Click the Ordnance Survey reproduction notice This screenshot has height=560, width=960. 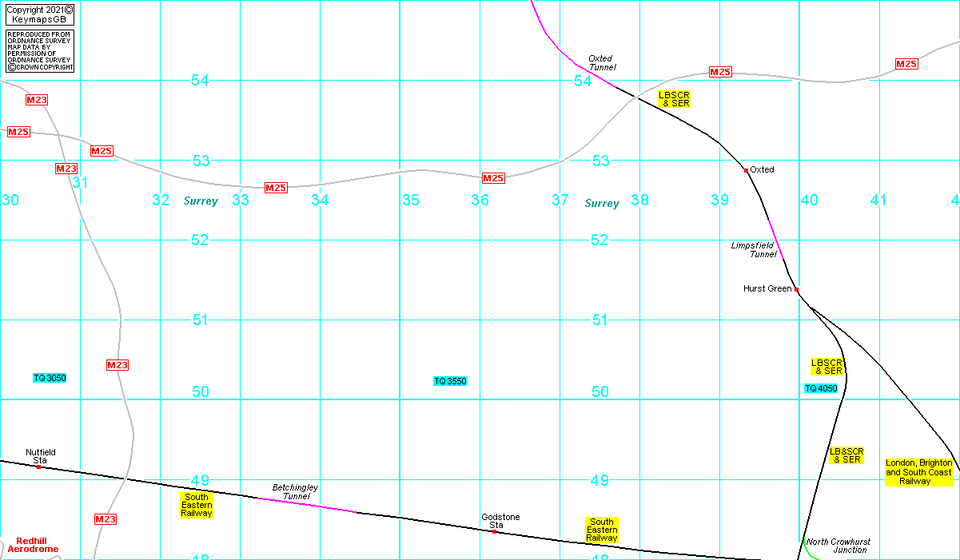(39, 51)
